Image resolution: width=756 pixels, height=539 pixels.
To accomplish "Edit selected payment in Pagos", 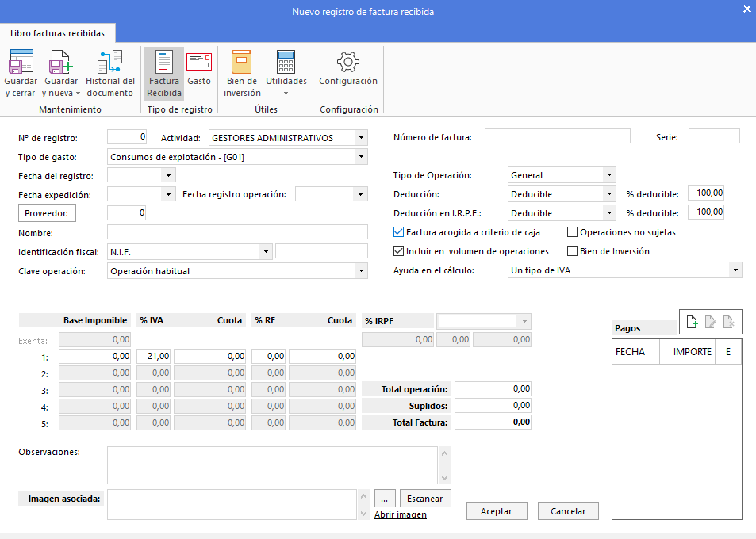I will click(710, 321).
